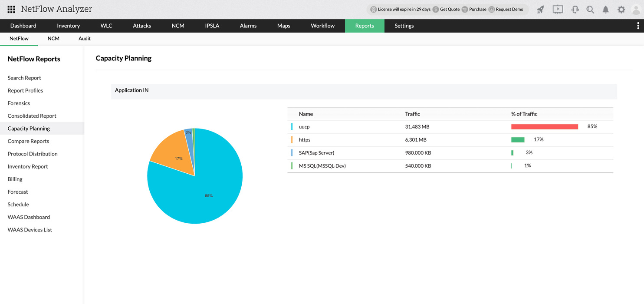Open Report Profiles in sidebar
This screenshot has width=644, height=304.
(x=25, y=90)
